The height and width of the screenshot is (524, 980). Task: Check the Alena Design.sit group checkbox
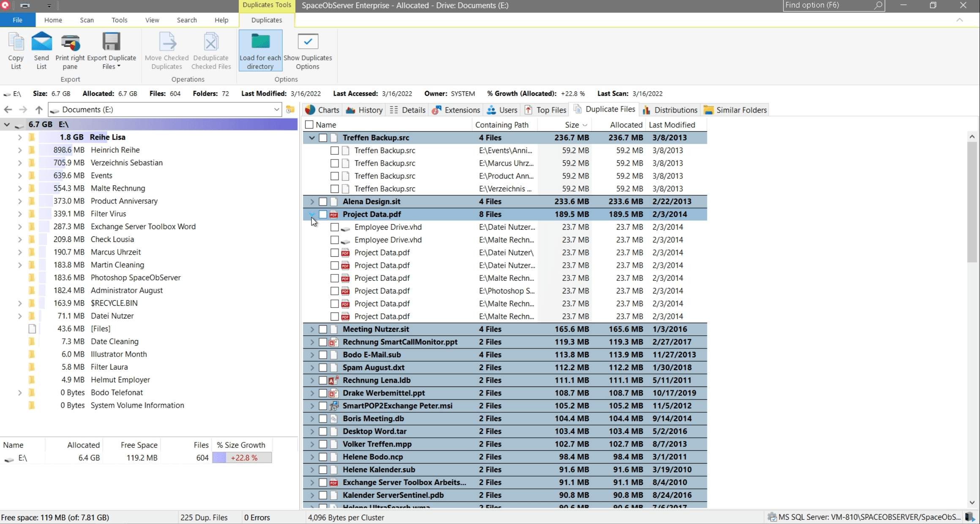[323, 202]
